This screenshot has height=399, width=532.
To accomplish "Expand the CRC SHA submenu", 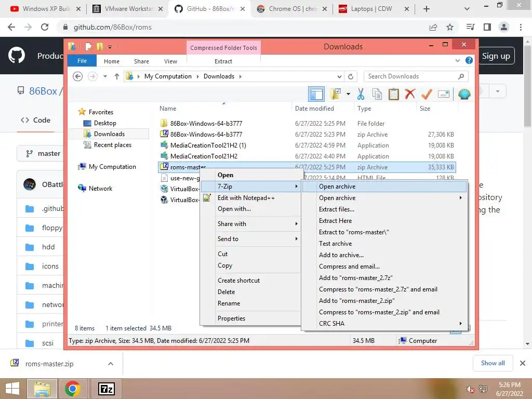I will pos(384,324).
